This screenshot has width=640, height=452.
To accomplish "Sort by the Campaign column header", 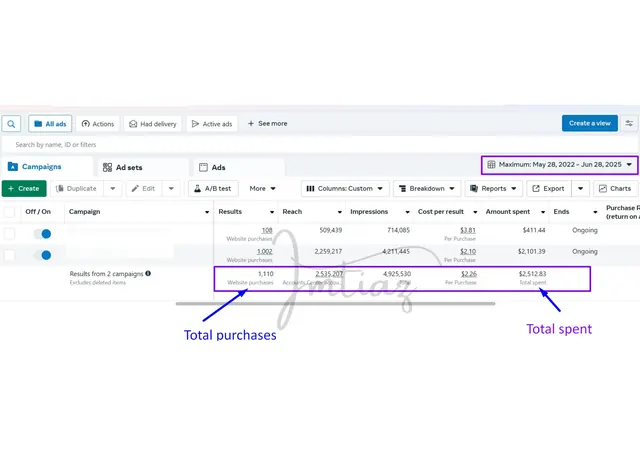I will pos(139,212).
